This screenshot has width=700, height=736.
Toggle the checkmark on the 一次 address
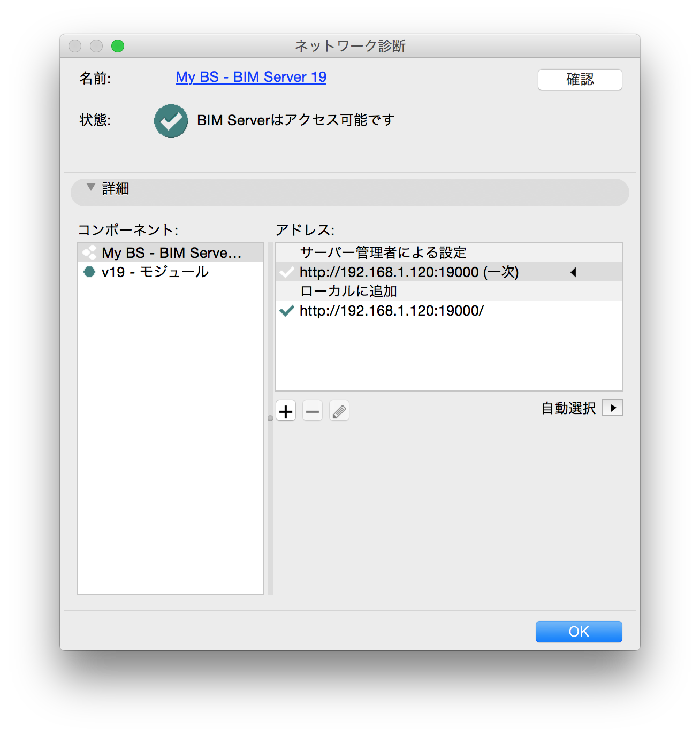pyautogui.click(x=287, y=272)
